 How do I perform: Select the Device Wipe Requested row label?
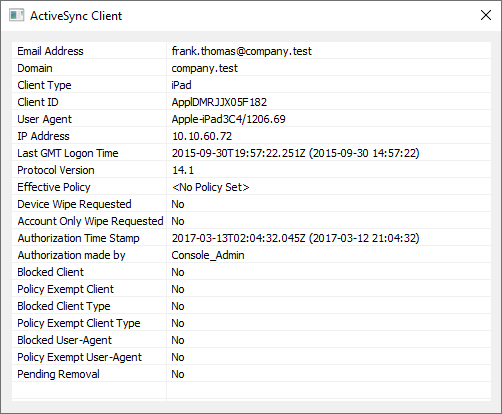[74, 204]
